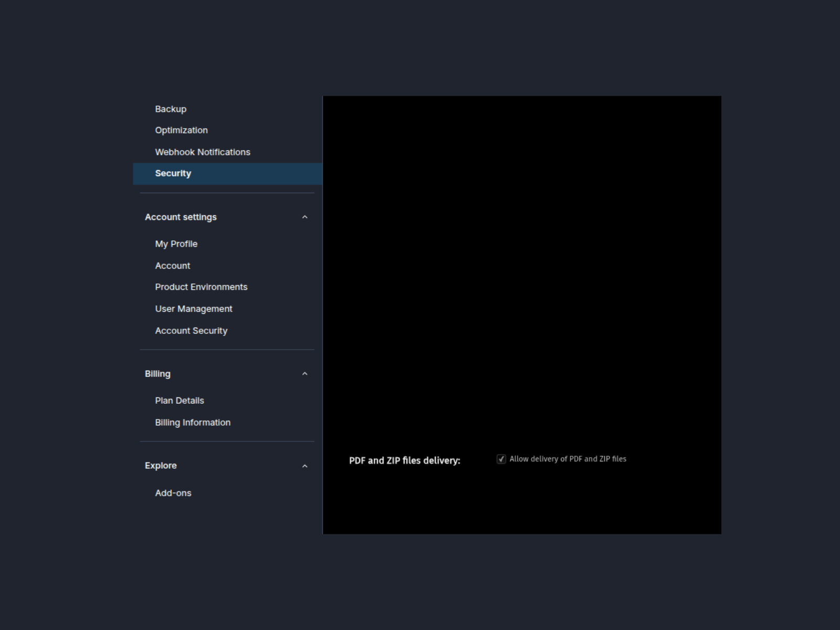Collapse Explore using its chevron arrow
This screenshot has height=630, width=840.
click(x=304, y=466)
